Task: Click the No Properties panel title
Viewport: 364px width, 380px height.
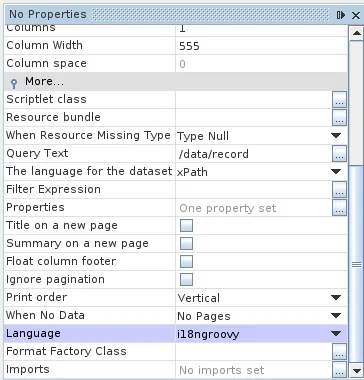Action: click(48, 14)
